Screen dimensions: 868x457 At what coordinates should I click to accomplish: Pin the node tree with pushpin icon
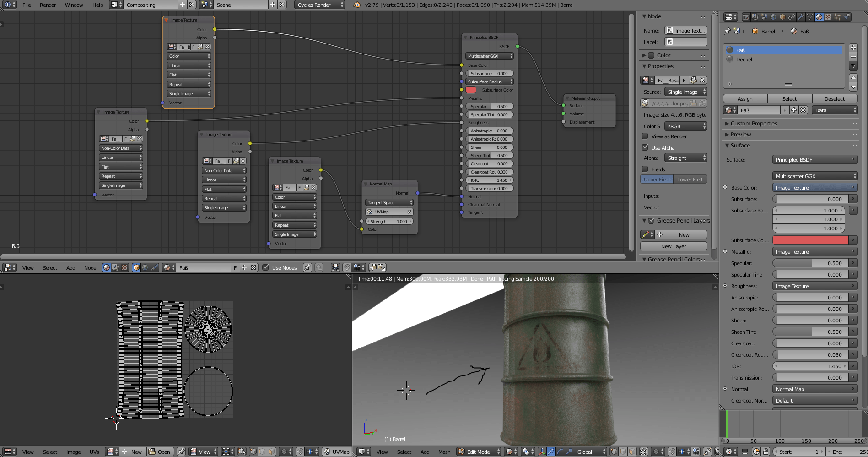[x=307, y=267]
